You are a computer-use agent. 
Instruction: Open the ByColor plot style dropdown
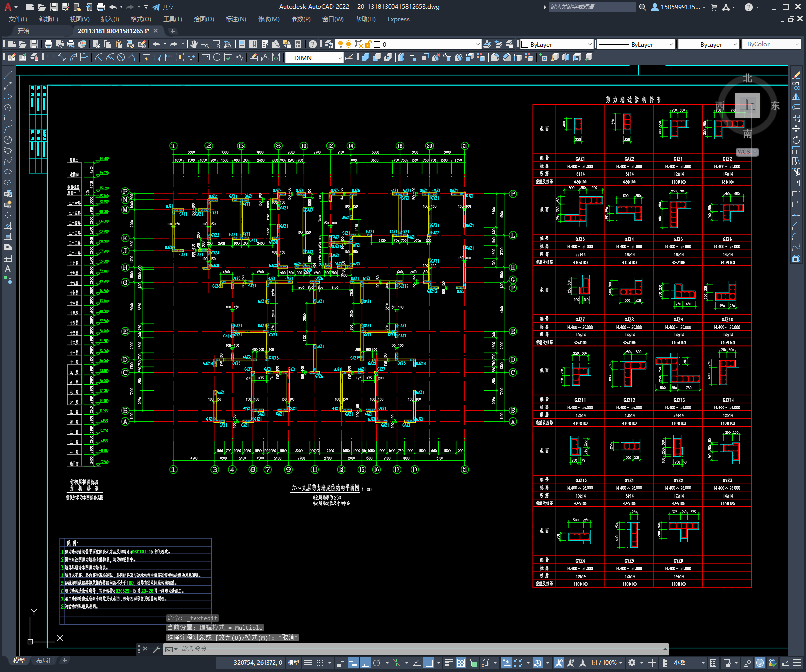(x=772, y=44)
